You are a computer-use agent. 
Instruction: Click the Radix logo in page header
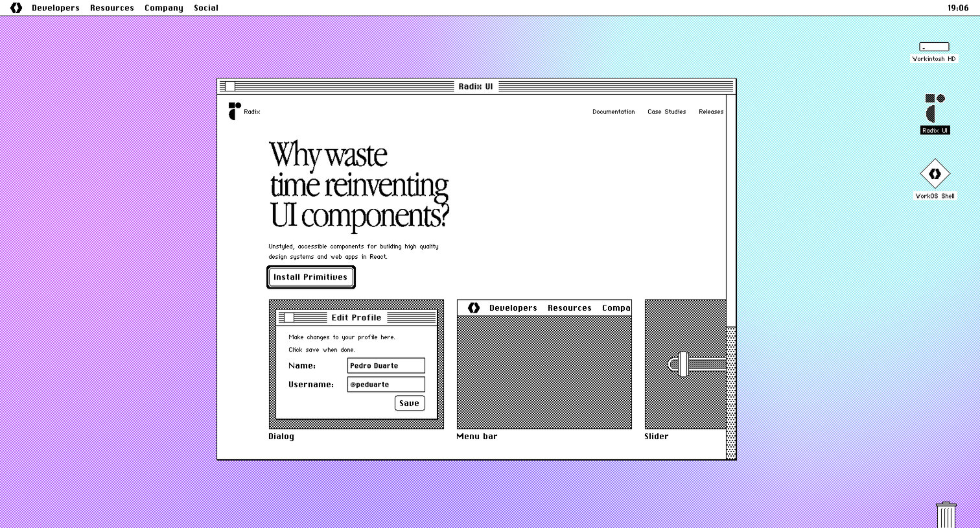click(x=235, y=111)
